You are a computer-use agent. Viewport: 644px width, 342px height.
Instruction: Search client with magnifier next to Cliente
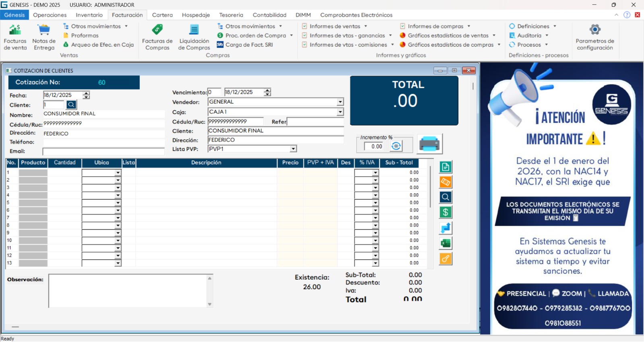click(71, 105)
